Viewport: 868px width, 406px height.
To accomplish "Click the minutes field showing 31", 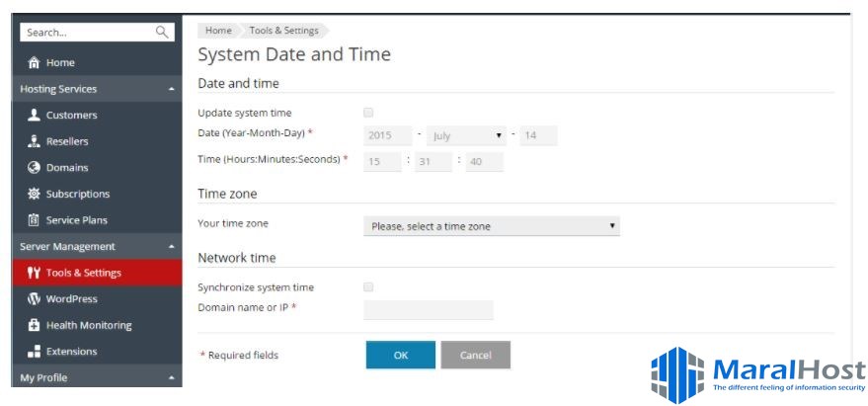I will point(434,162).
